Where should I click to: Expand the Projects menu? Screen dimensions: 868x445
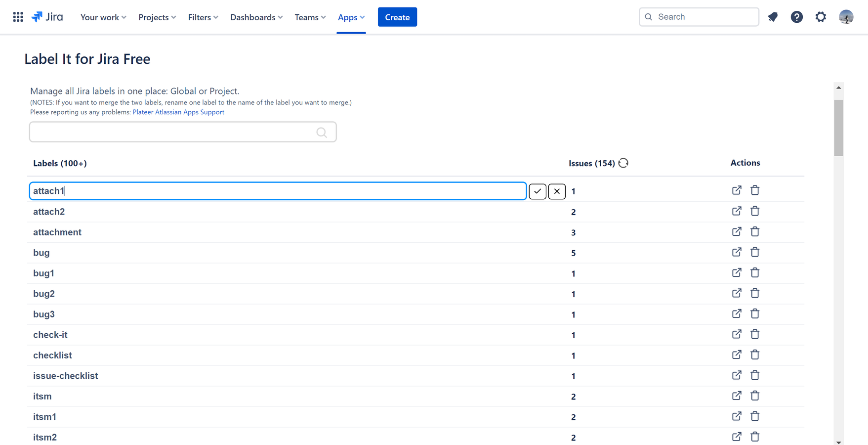pyautogui.click(x=157, y=17)
